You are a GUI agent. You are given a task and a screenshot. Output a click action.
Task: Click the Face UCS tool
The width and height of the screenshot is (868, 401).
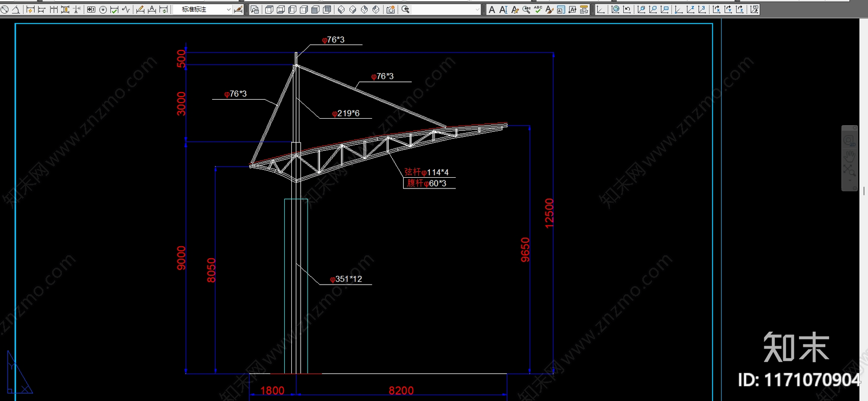pyautogui.click(x=641, y=9)
